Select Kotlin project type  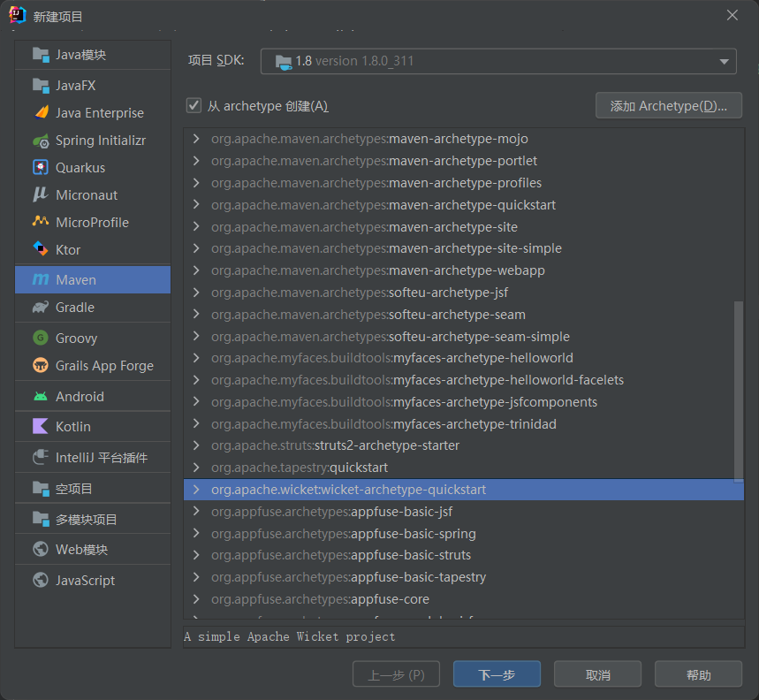click(93, 427)
